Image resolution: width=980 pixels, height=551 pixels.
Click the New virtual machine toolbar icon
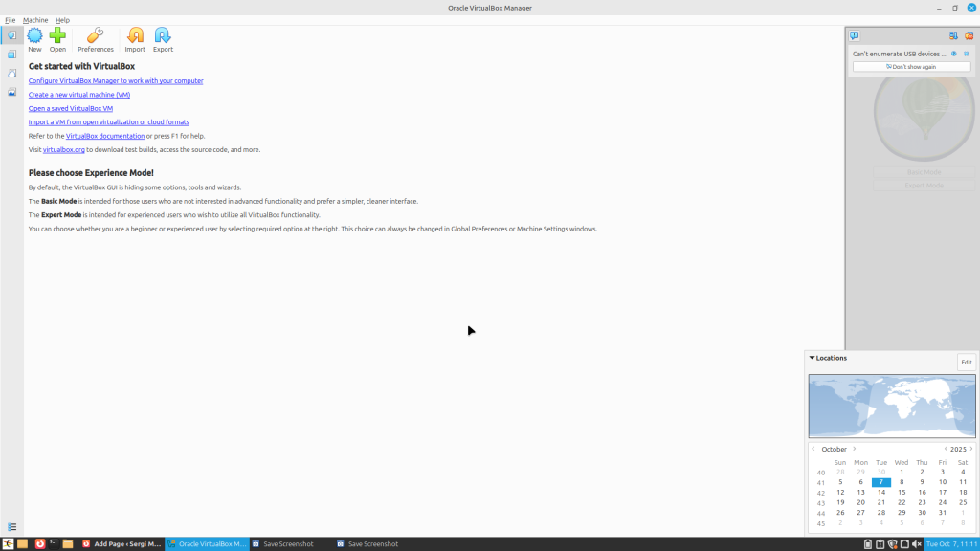(x=34, y=39)
